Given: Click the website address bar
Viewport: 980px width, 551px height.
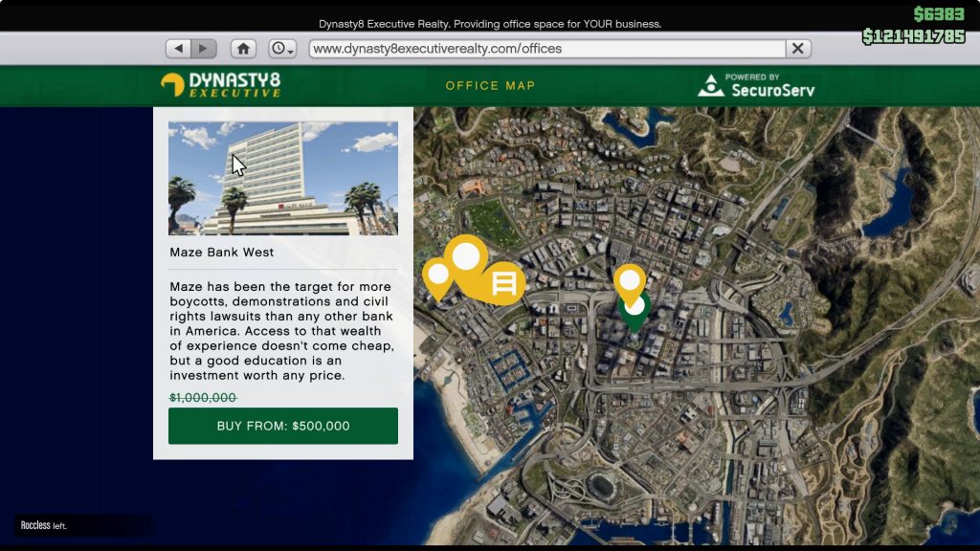Looking at the screenshot, I should 547,48.
